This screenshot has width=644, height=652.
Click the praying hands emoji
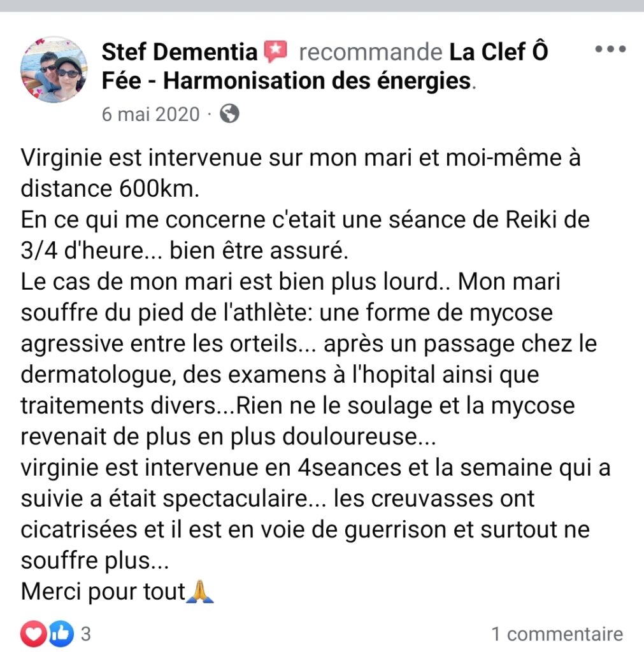coord(200,592)
